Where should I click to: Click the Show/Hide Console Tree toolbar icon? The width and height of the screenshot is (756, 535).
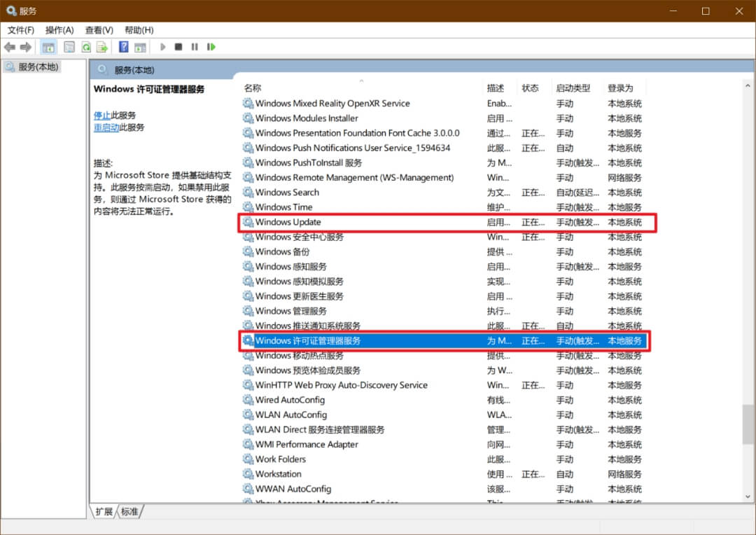[48, 47]
